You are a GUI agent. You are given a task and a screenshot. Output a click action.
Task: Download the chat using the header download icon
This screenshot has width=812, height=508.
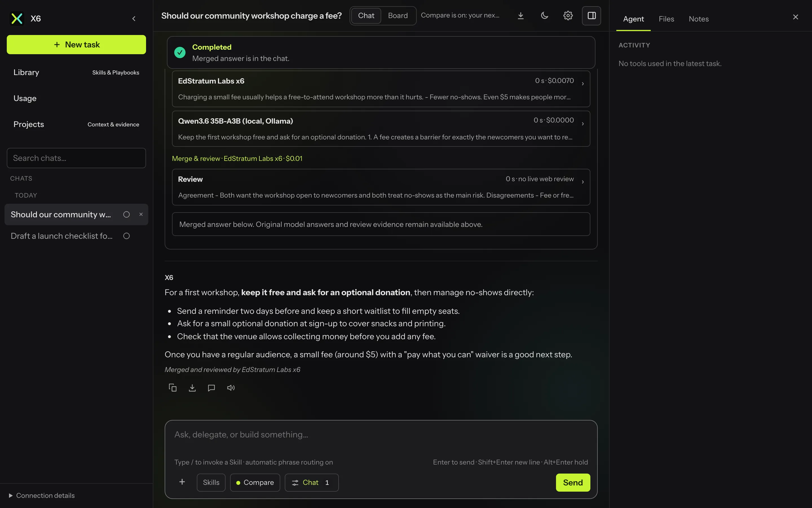[520, 16]
